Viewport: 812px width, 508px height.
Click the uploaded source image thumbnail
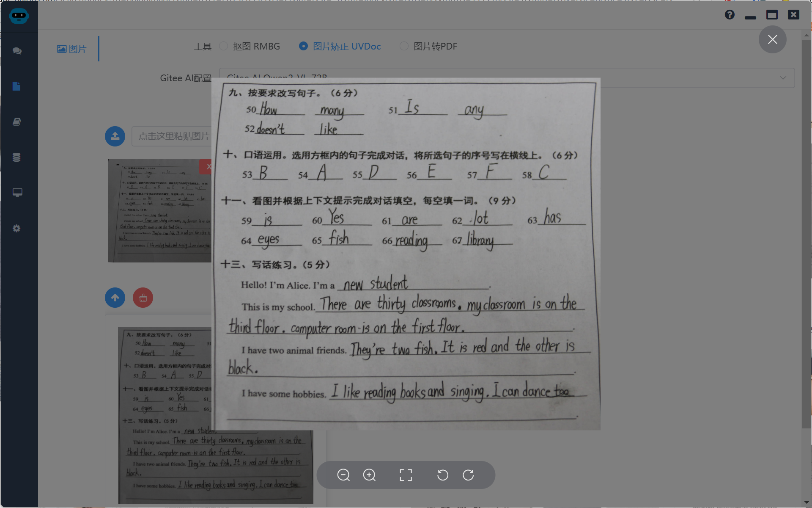click(160, 211)
